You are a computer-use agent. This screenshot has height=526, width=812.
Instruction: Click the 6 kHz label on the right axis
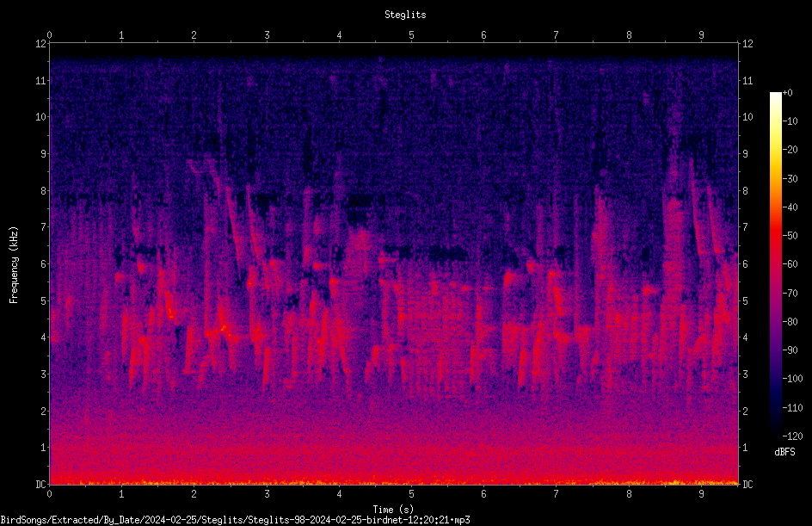coord(745,263)
